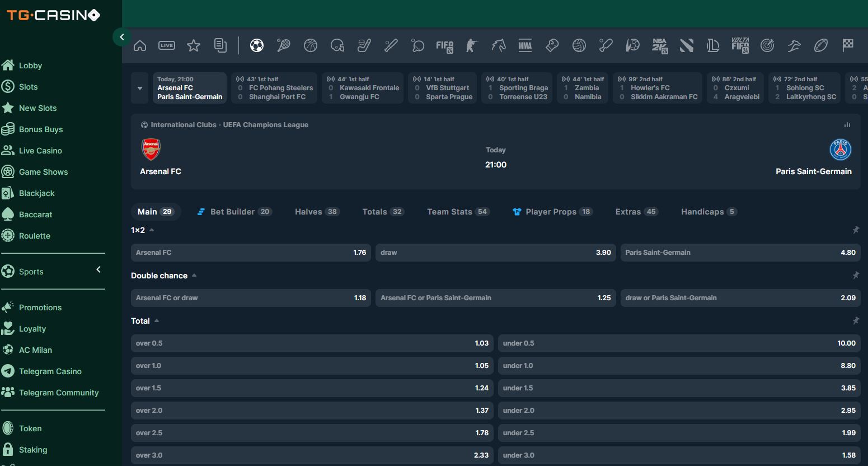
Task: Select the horse racing icon
Action: 499,45
